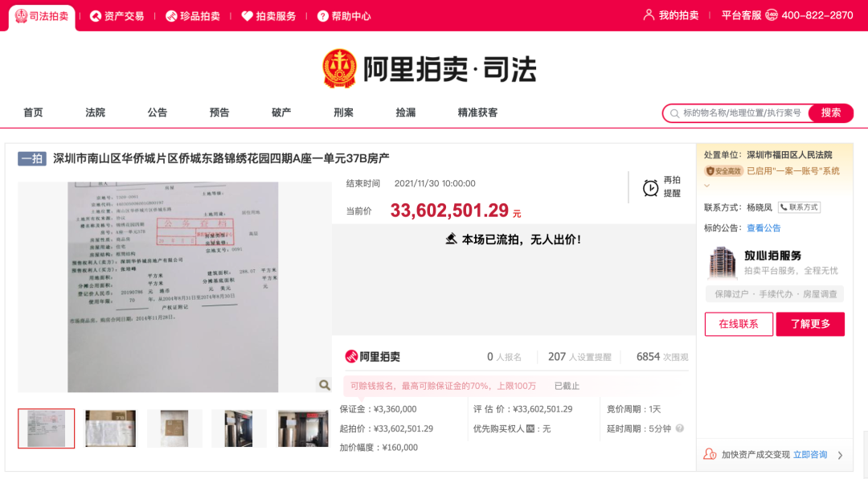Click the 在线联系 button
This screenshot has height=479, width=868.
pos(739,324)
